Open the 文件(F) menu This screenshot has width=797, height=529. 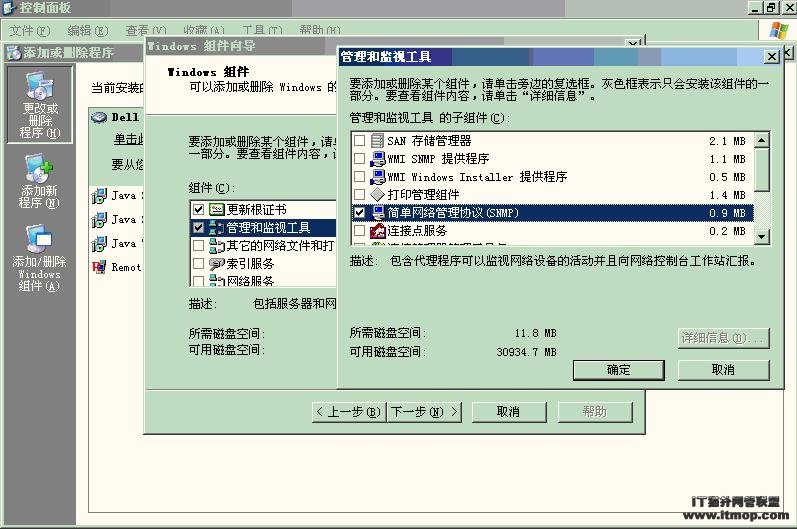click(x=29, y=30)
